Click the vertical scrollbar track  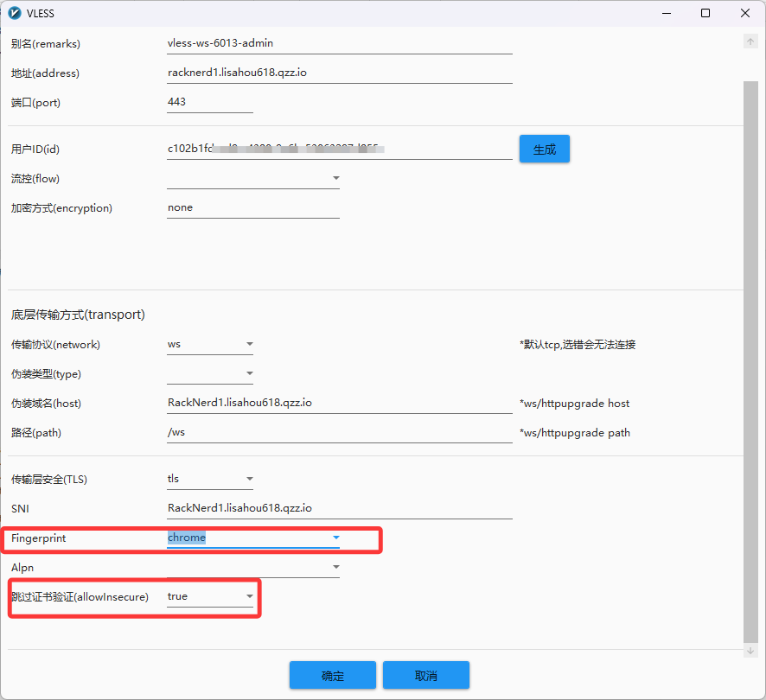pyautogui.click(x=750, y=346)
